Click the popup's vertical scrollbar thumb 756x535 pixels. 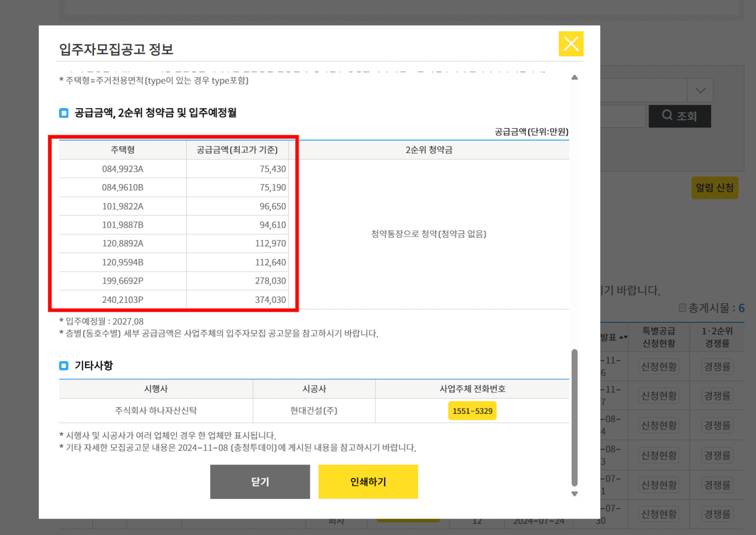tap(575, 417)
